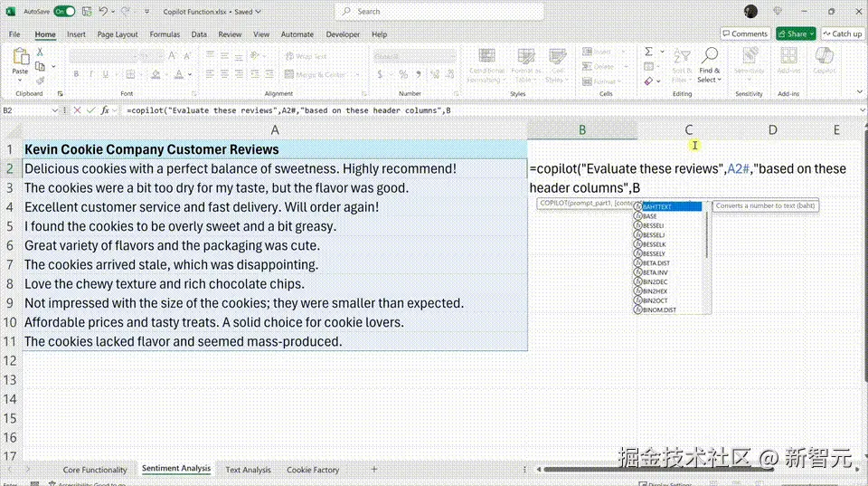Add a new sheet with plus icon
868x486 pixels.
pos(373,469)
